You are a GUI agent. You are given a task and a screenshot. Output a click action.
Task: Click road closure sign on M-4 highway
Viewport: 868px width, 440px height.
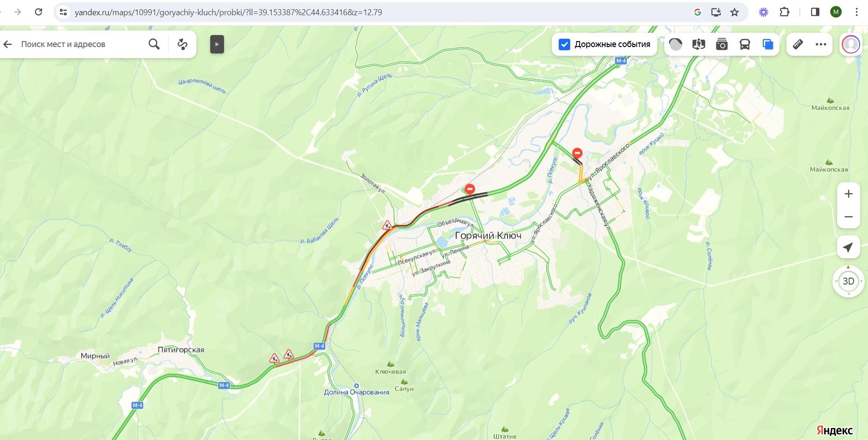[470, 189]
